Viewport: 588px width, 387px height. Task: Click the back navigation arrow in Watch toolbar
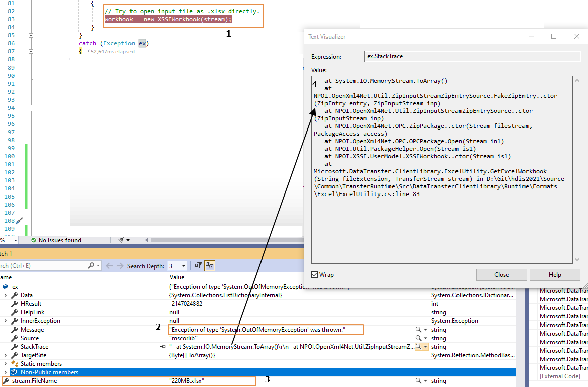pos(109,265)
